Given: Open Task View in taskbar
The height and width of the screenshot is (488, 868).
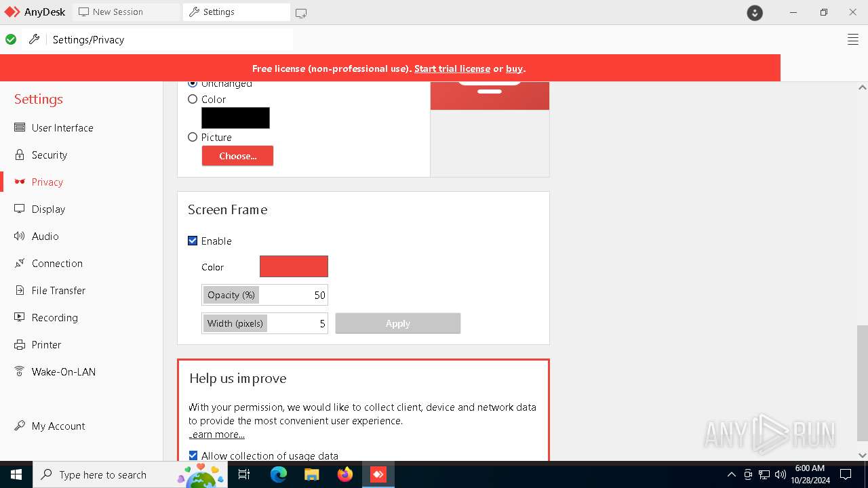Looking at the screenshot, I should 244,474.
